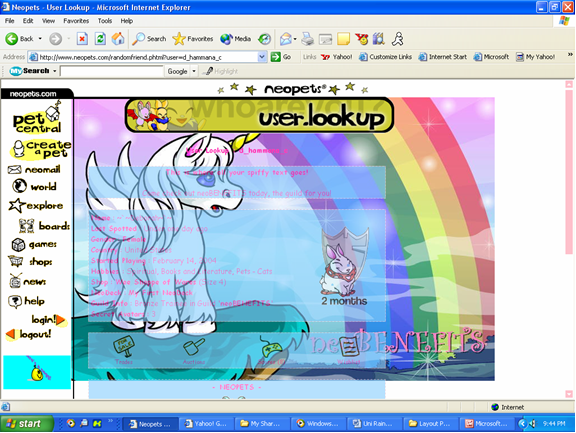Open neomail in the sidebar
Screen dimensions: 576x433
(x=34, y=170)
